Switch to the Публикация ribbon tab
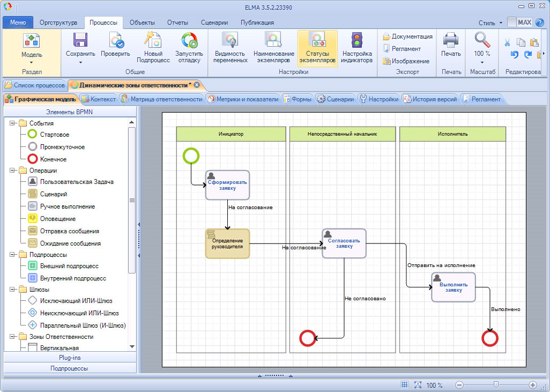This screenshot has height=392, width=550. 257,23
